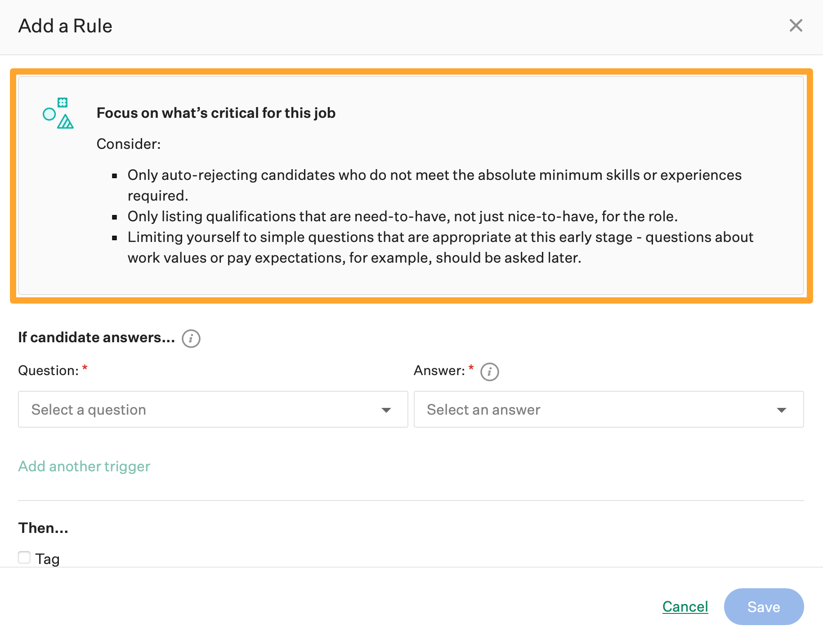Click the bullet about need-to-have qualifications
The image size is (823, 644).
402,216
